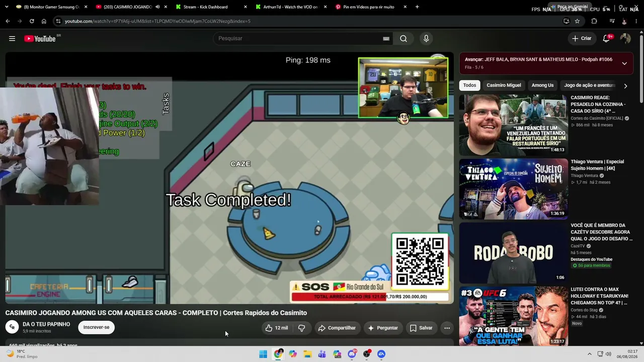Viewport: 644px width, 362px height.
Task: Close the Stream - Kick Dashboard tab
Action: pyautogui.click(x=245, y=7)
